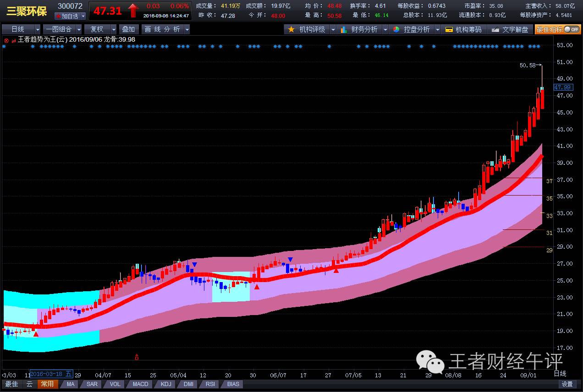Click the stock name 三聚环保
Viewport: 583px width, 392px height.
coord(27,11)
